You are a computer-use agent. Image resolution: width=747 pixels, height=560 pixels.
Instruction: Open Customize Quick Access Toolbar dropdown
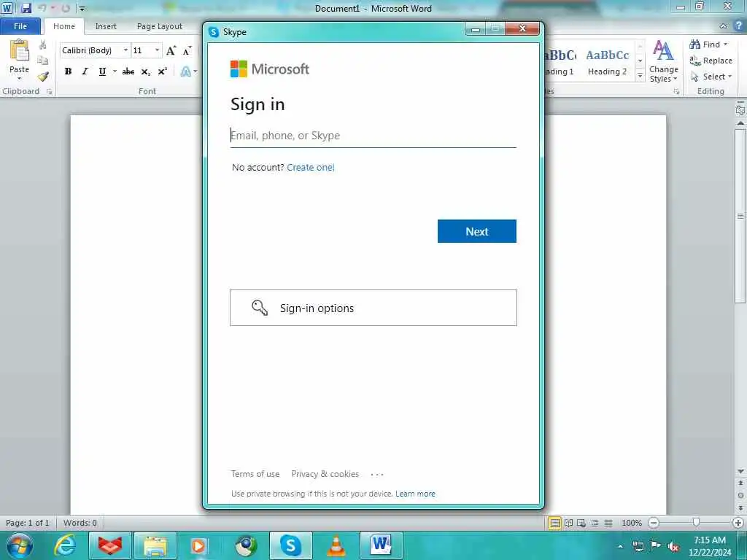(82, 9)
